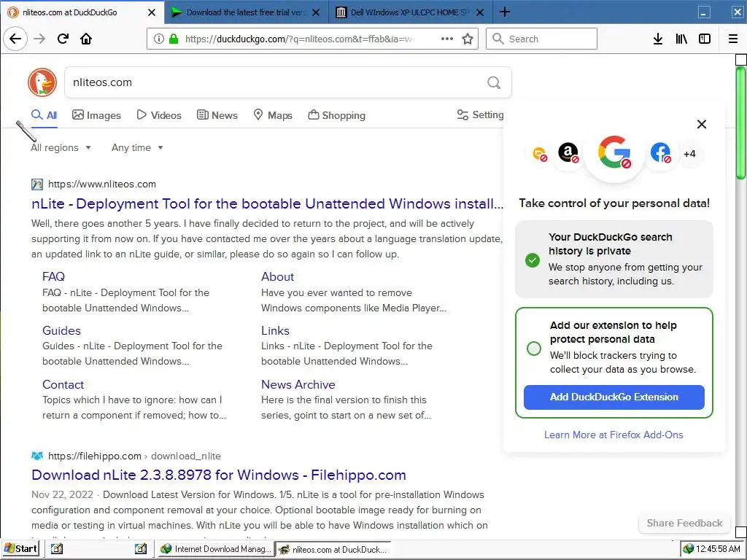Open the News Archive sitelink
The height and width of the screenshot is (560, 747).
(298, 384)
